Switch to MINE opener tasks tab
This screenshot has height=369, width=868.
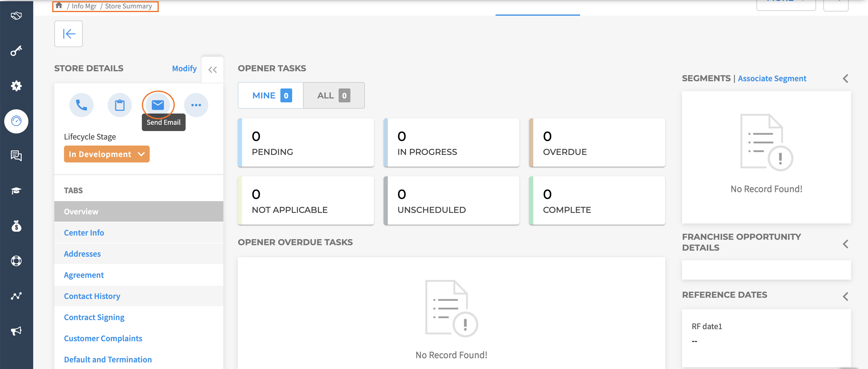coord(271,95)
